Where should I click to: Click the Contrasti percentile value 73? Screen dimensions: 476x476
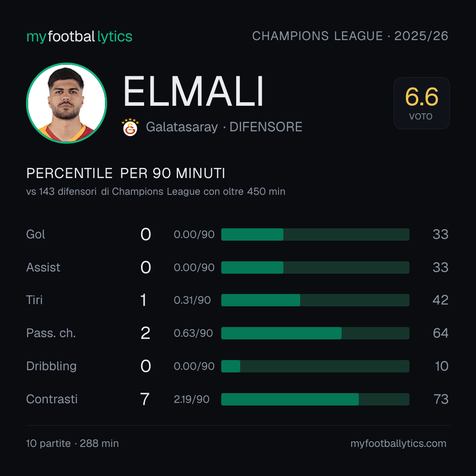point(441,399)
